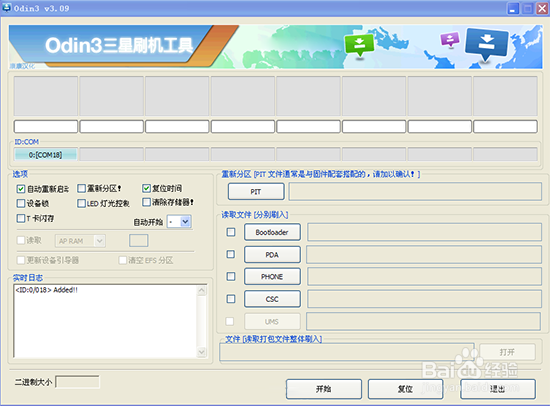Image resolution: width=550 pixels, height=406 pixels.
Task: Click the Start (开始) button
Action: tap(323, 389)
